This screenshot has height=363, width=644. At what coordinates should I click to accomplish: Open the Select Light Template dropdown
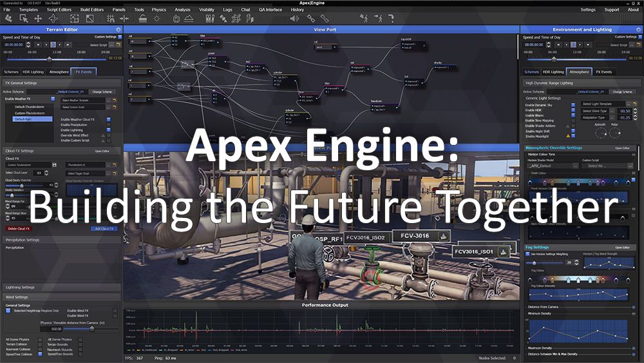[x=605, y=104]
